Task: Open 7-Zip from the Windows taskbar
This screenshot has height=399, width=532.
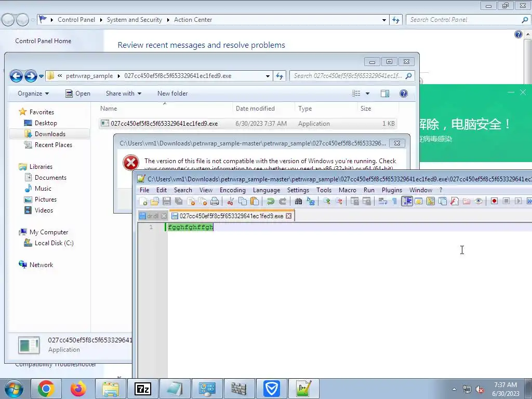Action: pos(143,389)
